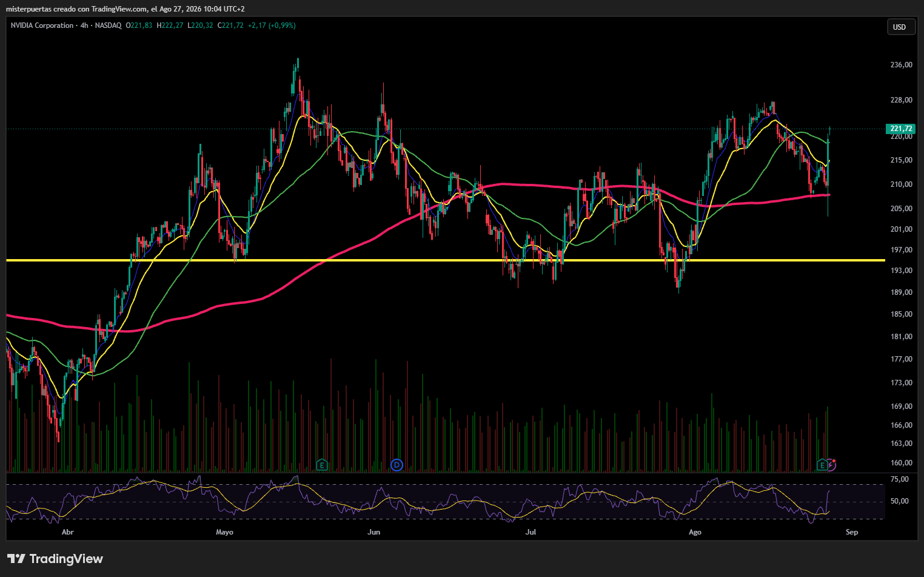Viewport: 924px width, 577px height.
Task: Click the 173,00 price axis label
Action: [x=901, y=383]
